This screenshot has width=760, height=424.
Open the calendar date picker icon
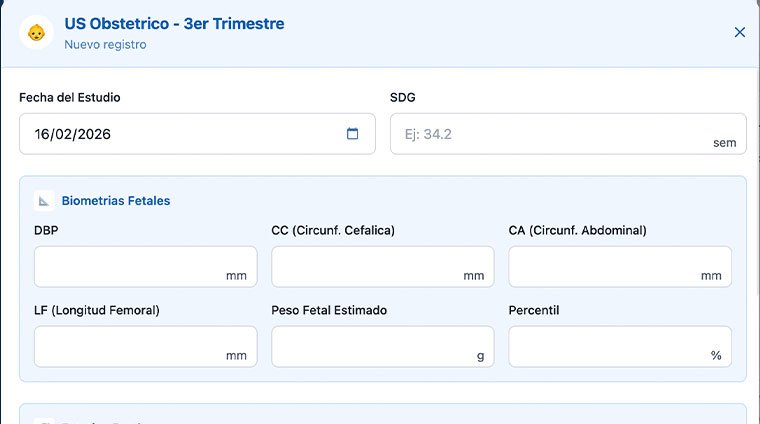coord(352,134)
